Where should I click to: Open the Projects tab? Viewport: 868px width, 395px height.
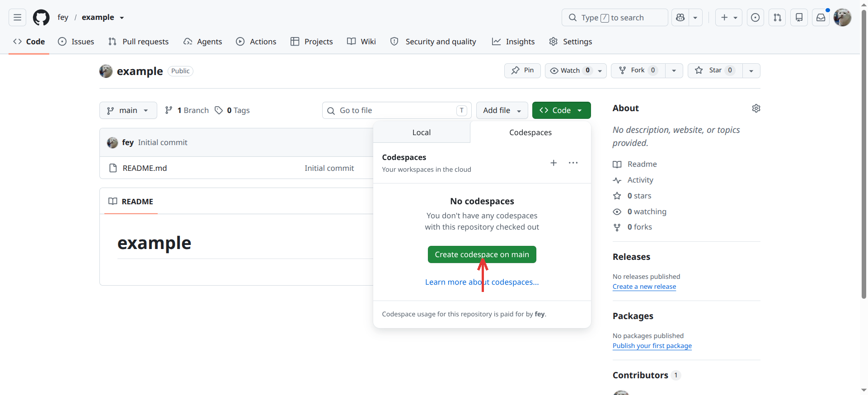(x=312, y=42)
